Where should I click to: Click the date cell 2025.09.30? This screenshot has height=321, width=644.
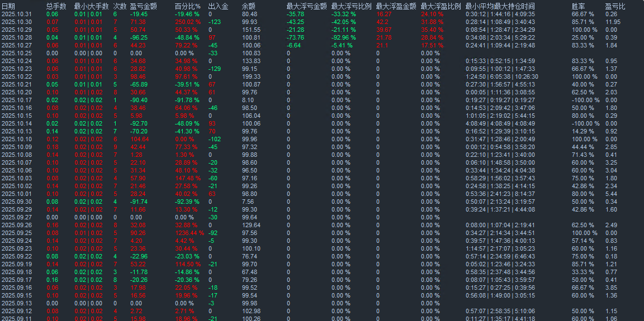[x=17, y=202]
